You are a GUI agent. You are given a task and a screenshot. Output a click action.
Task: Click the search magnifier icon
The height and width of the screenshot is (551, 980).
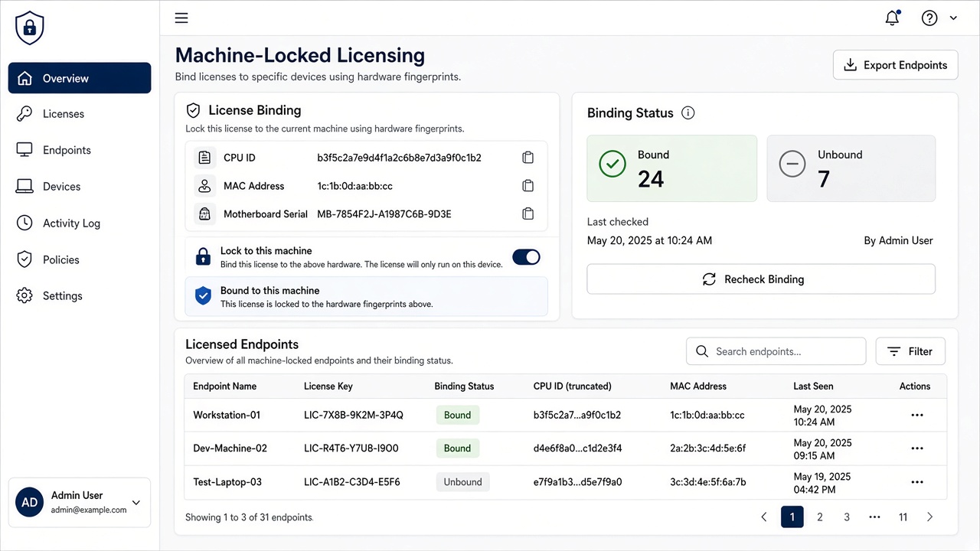click(702, 351)
